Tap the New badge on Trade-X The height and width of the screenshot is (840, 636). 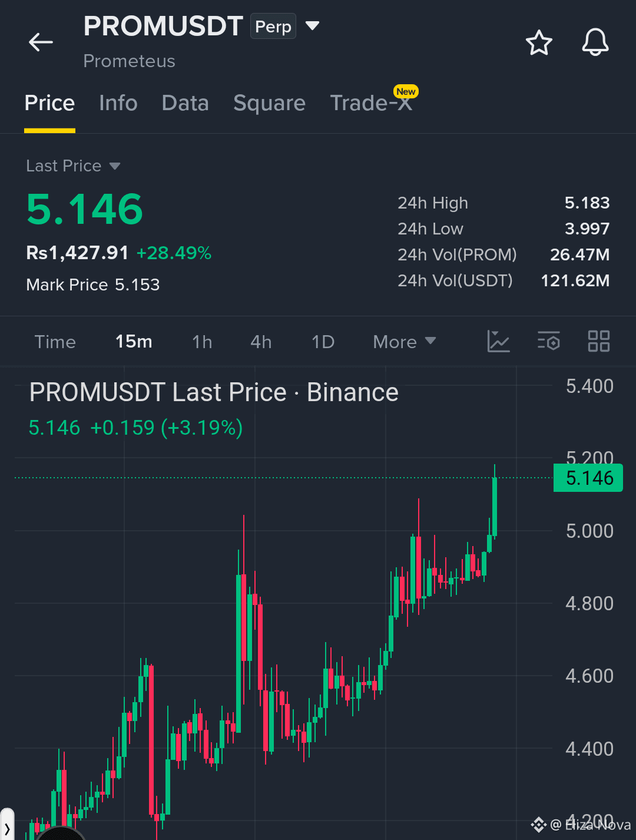point(406,91)
